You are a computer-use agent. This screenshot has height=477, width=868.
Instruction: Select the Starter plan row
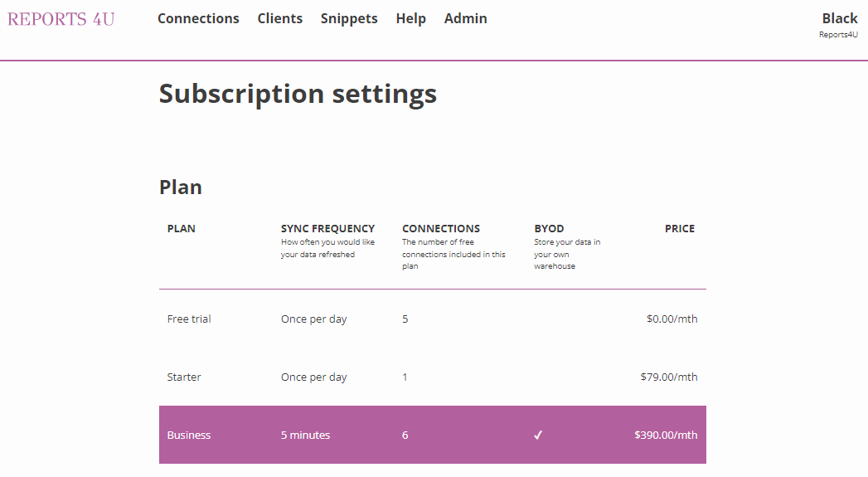pos(184,377)
